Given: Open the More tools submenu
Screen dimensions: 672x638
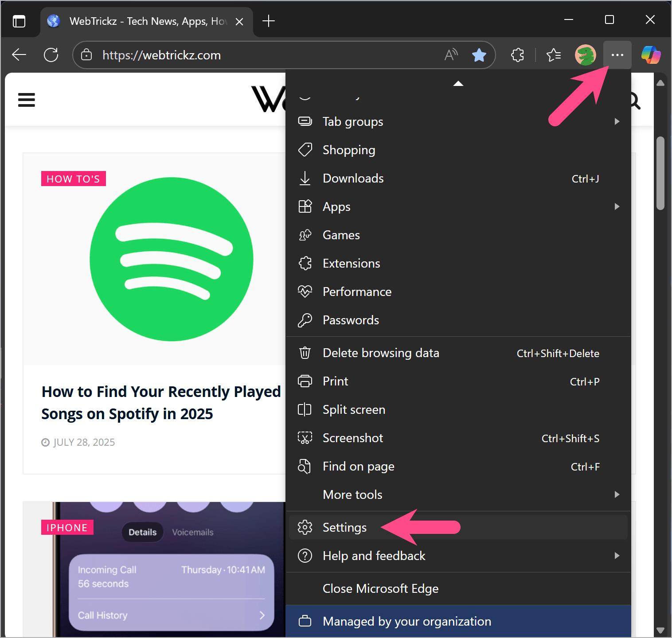Looking at the screenshot, I should pos(617,494).
